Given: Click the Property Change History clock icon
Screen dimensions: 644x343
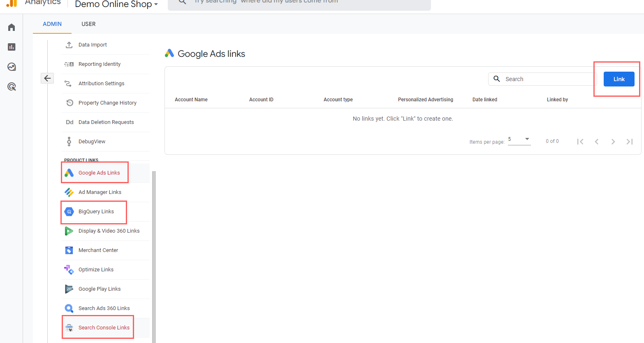Looking at the screenshot, I should point(69,103).
